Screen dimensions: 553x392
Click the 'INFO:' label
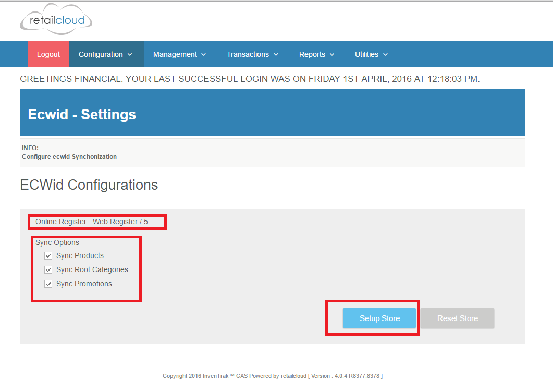click(x=30, y=148)
